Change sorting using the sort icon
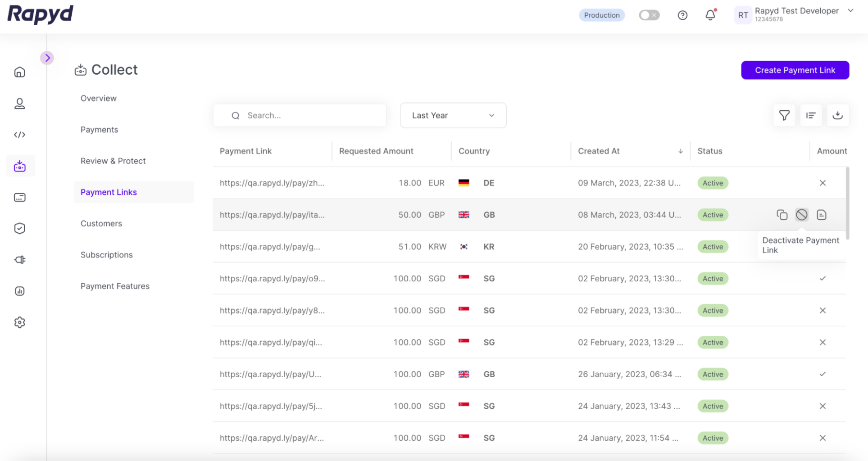 pos(811,115)
